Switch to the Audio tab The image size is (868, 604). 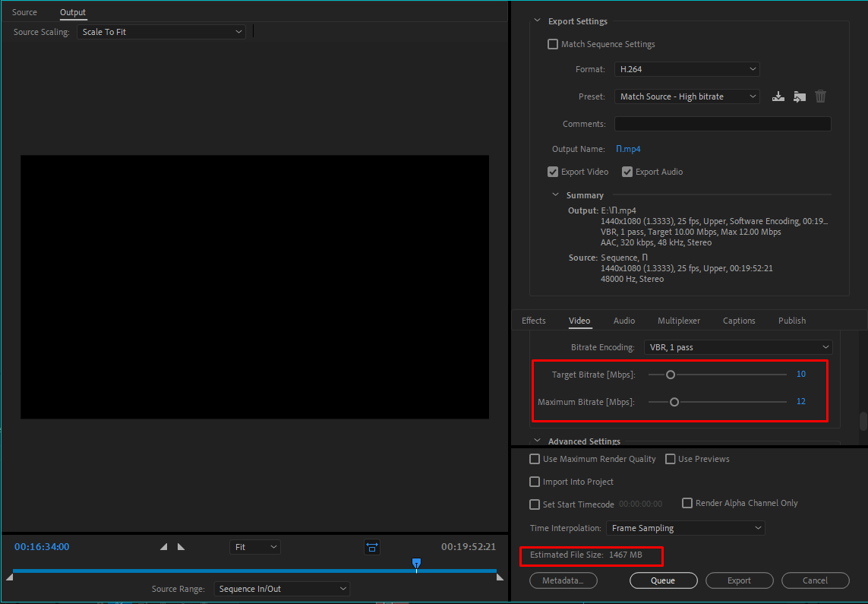(x=623, y=321)
